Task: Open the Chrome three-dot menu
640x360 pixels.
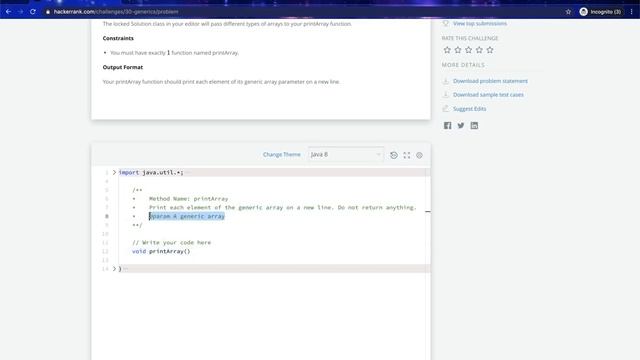Action: [x=631, y=12]
